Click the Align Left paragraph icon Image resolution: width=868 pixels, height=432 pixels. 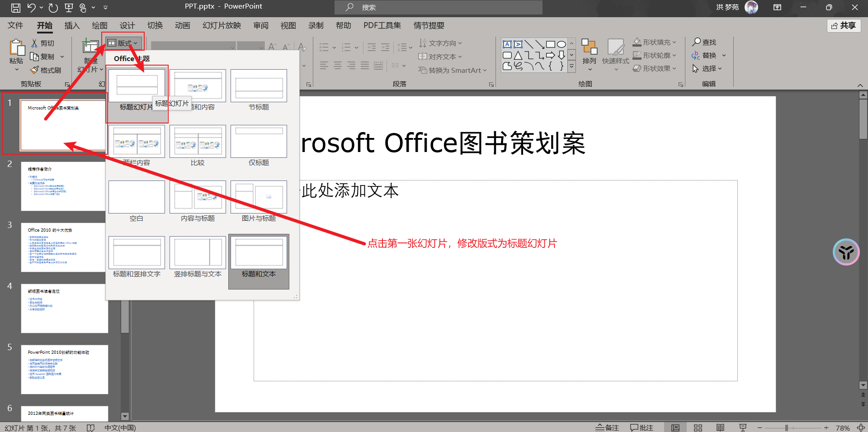point(324,66)
